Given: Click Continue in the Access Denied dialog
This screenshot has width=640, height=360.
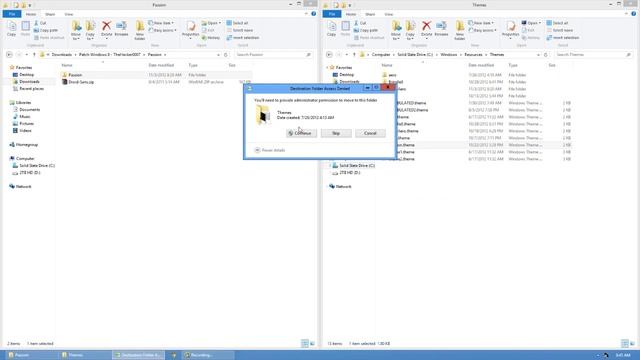Looking at the screenshot, I should click(x=301, y=133).
